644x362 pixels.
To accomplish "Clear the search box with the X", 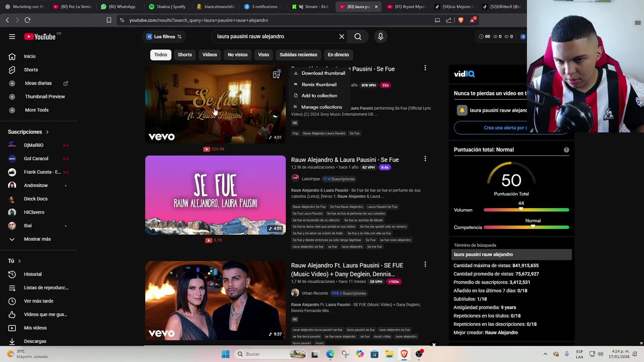I will click(342, 36).
